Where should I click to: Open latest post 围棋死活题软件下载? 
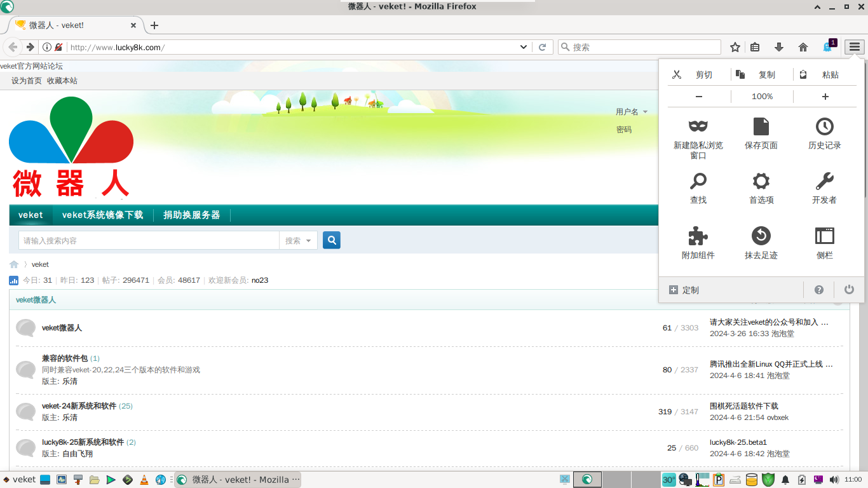tap(744, 406)
